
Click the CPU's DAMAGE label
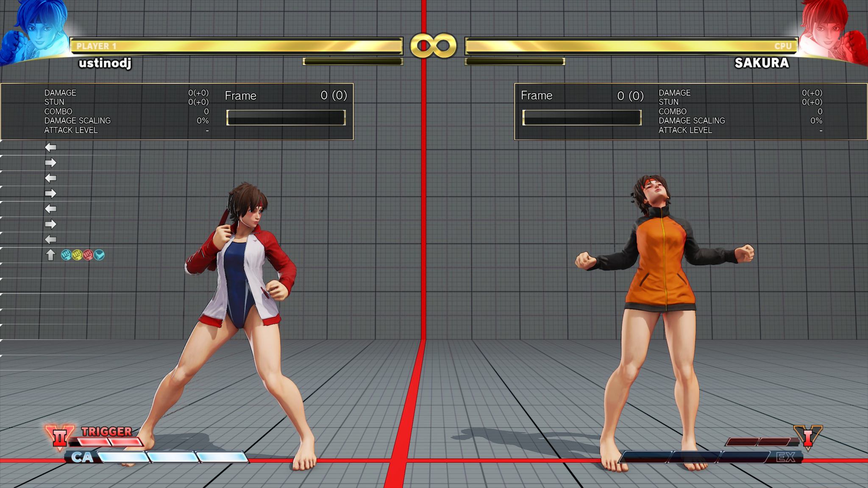(674, 93)
